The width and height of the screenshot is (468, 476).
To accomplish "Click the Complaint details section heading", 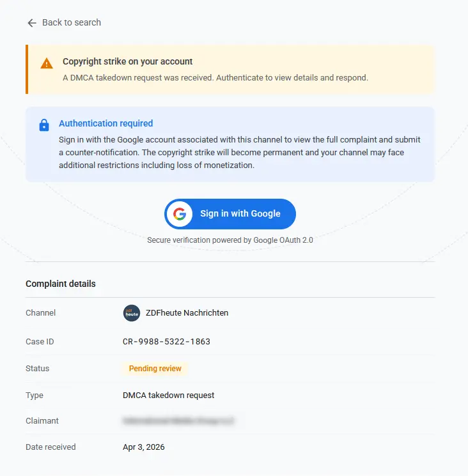I will [x=61, y=284].
